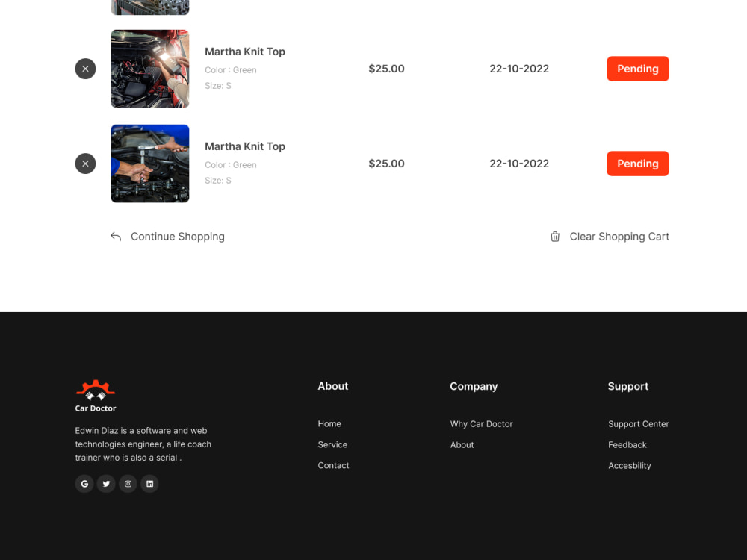The height and width of the screenshot is (560, 747).
Task: Click the Pending button beside the wrench image row
Action: [637, 164]
